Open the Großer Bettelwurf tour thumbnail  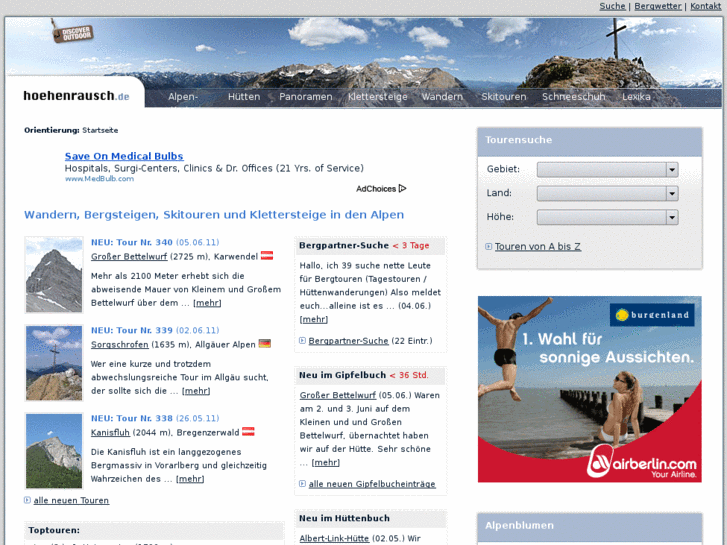tap(54, 275)
